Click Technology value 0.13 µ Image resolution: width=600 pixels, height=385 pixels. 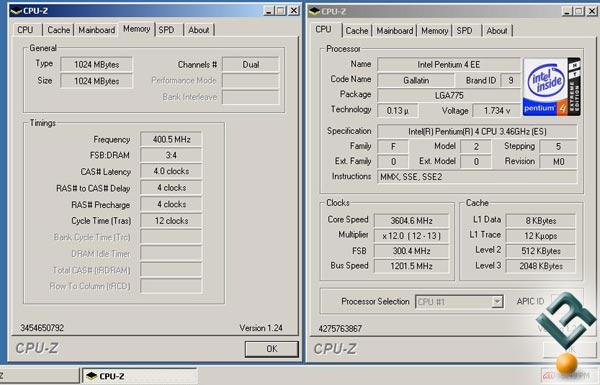398,111
